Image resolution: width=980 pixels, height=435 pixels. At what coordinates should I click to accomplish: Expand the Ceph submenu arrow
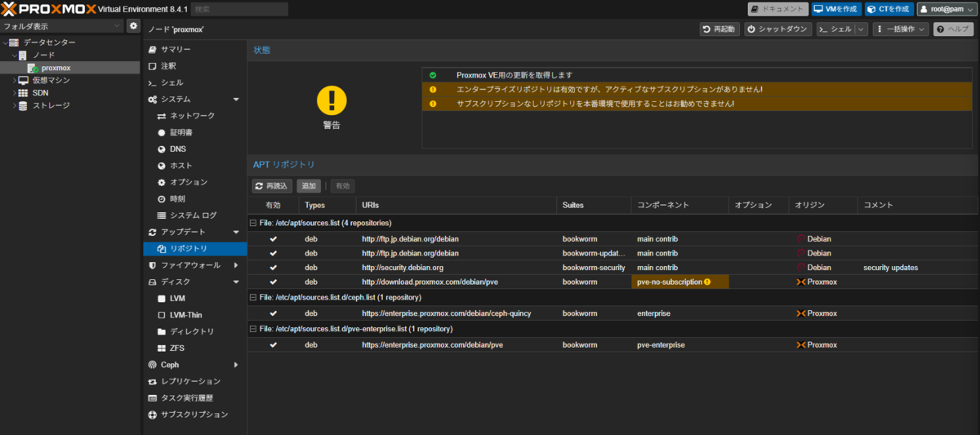[236, 365]
